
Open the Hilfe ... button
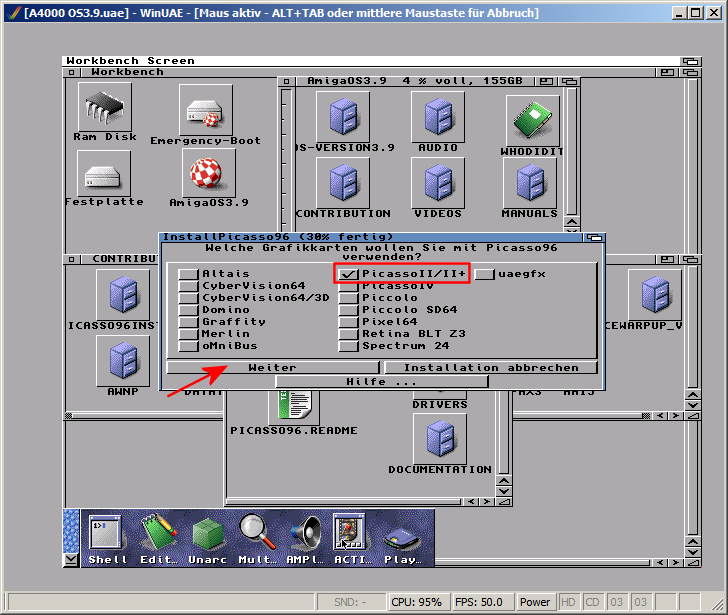(x=382, y=382)
